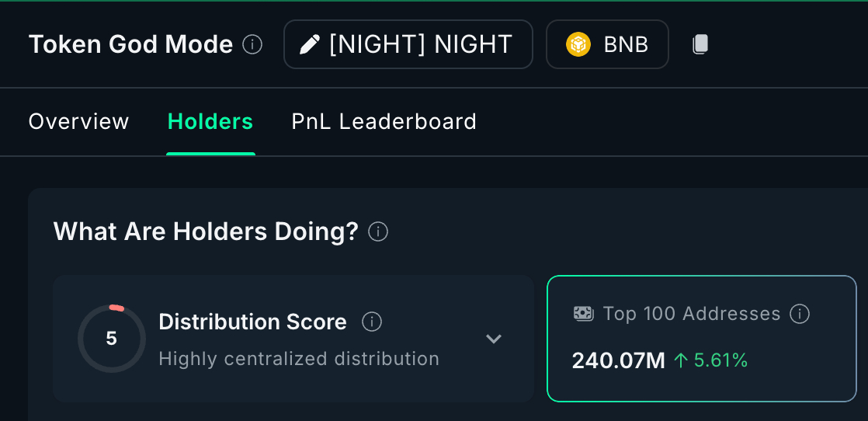Click the green up arrow beside 5.61%
The image size is (868, 421).
681,360
